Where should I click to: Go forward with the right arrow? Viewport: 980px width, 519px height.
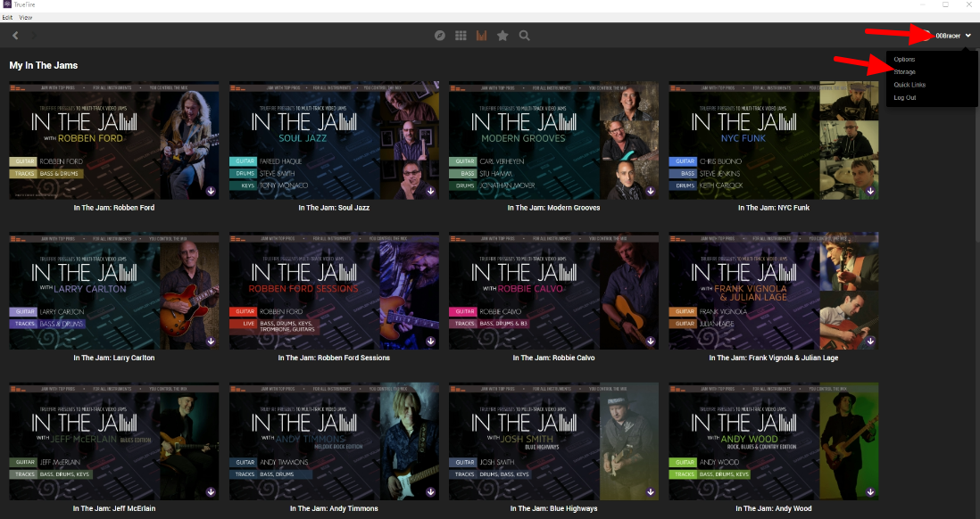34,36
